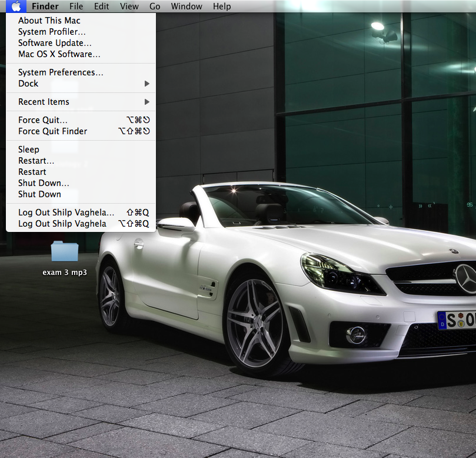
Task: Open the View menu
Action: 129,6
